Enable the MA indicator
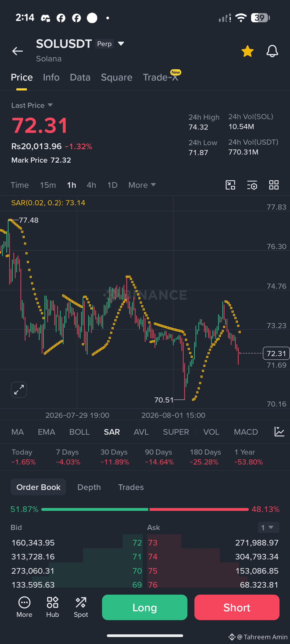Viewport: 290px width, 644px height. [x=17, y=432]
